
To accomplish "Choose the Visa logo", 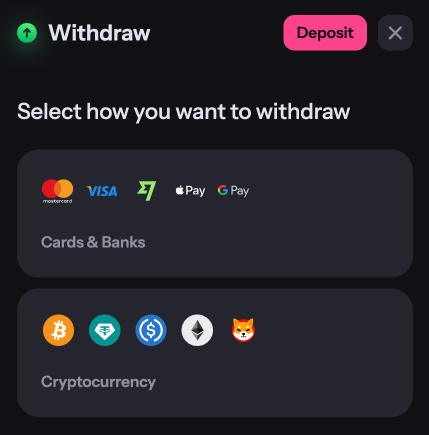I will [x=102, y=191].
